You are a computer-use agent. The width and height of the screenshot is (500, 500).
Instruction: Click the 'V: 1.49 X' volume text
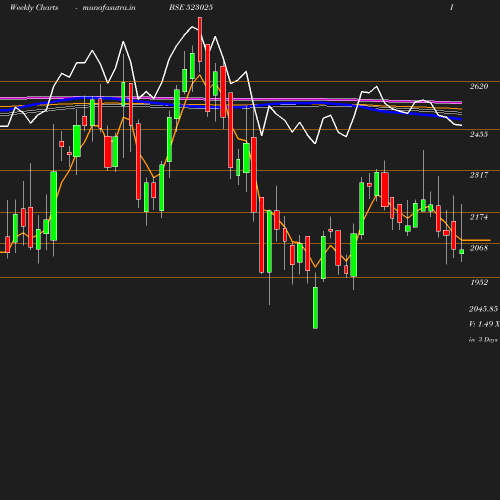(x=484, y=324)
